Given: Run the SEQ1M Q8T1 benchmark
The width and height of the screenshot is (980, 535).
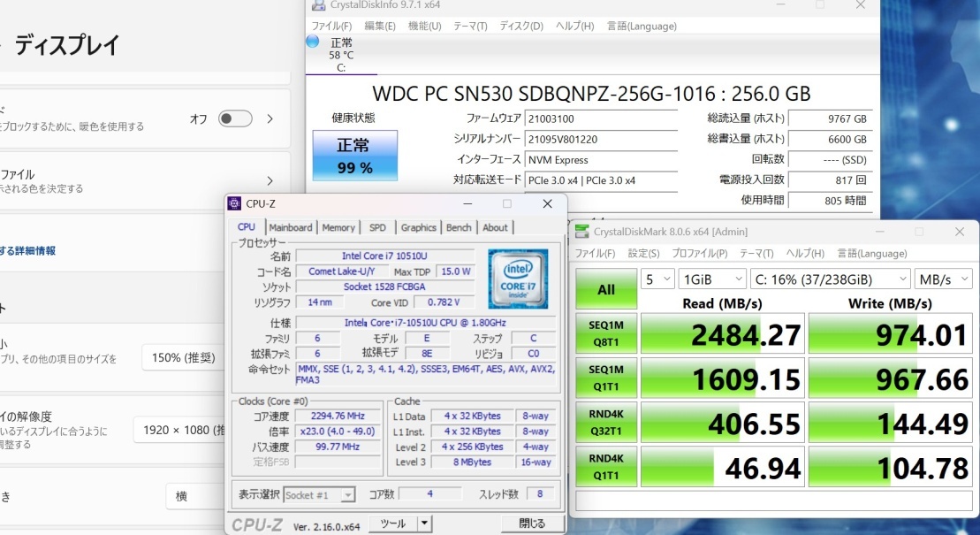Looking at the screenshot, I should pyautogui.click(x=606, y=333).
